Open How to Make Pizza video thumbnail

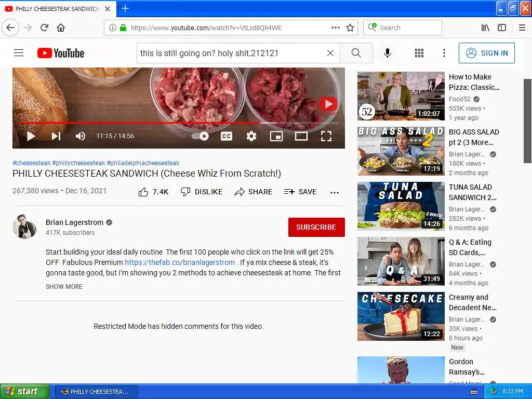(x=401, y=96)
